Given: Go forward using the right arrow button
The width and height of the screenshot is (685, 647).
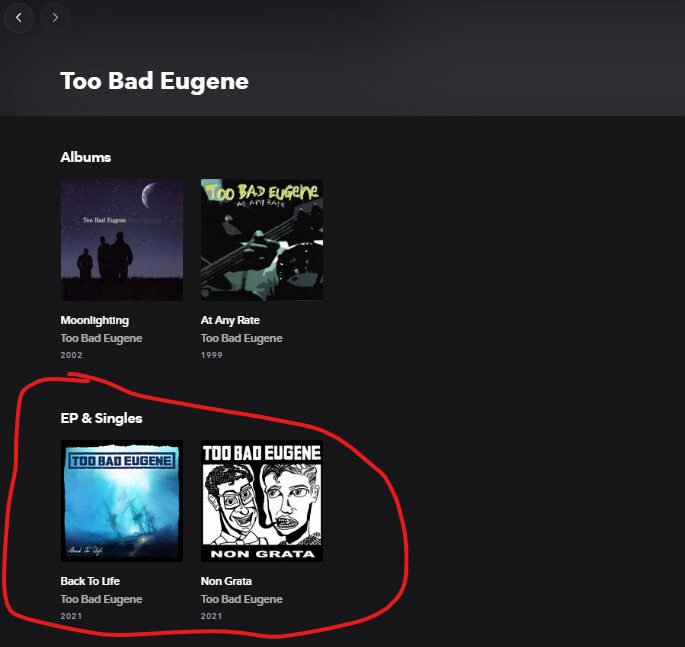Looking at the screenshot, I should click(55, 17).
